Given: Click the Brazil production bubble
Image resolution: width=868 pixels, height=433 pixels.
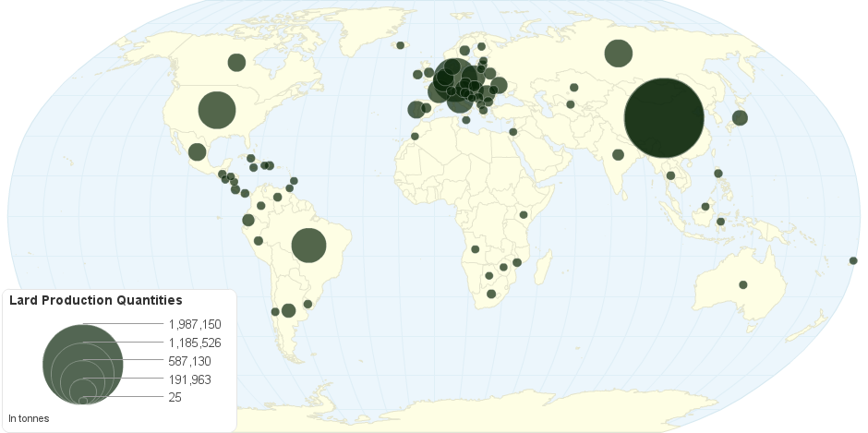Looking at the screenshot, I should pos(309,246).
